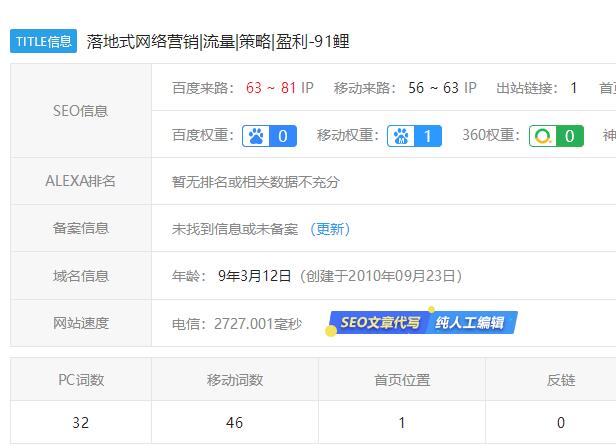Click the mobile weight paw badge
This screenshot has width=616, height=448.
pos(415,136)
